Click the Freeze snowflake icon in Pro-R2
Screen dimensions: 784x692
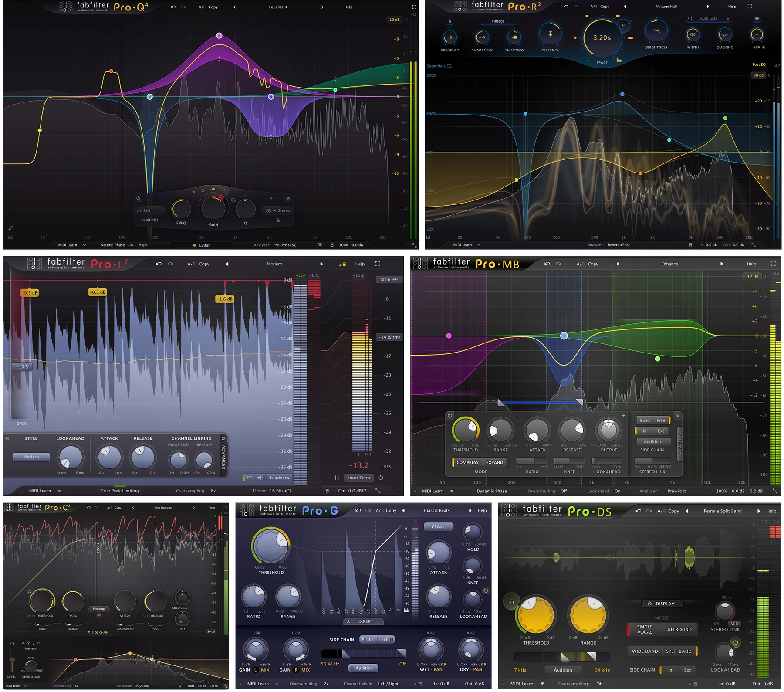point(757,19)
